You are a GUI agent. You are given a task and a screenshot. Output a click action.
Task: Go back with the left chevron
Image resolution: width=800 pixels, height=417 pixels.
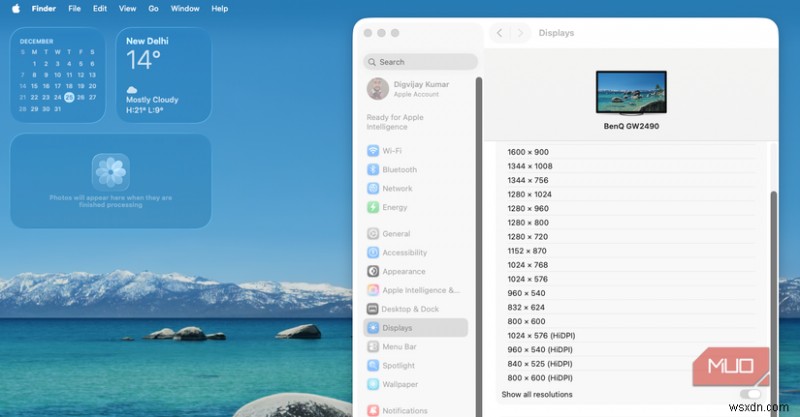pos(499,33)
